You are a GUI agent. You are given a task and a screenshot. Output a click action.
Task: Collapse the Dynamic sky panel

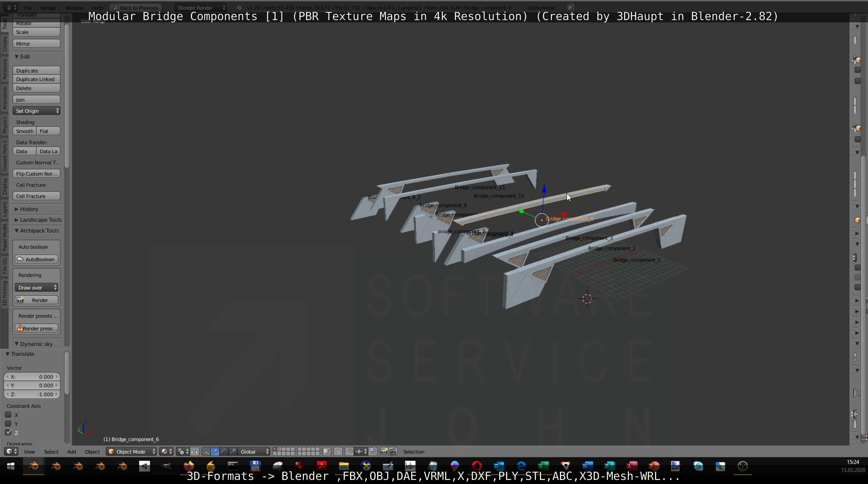[16, 344]
